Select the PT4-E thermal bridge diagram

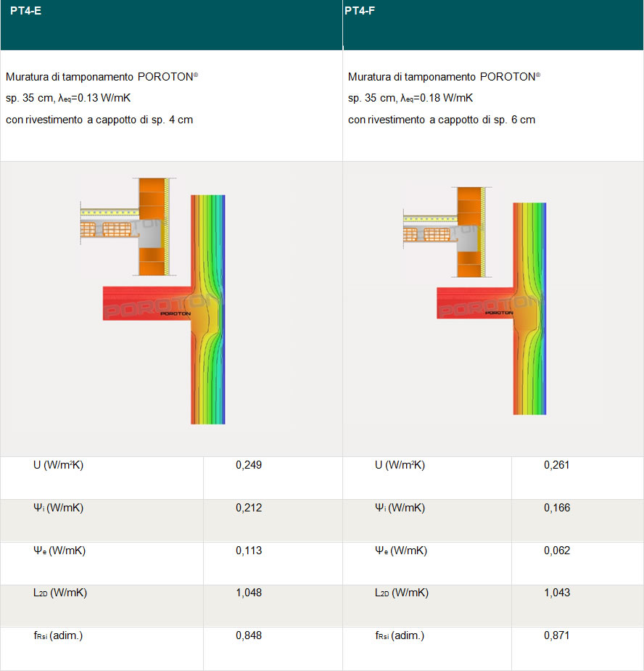pos(153,301)
